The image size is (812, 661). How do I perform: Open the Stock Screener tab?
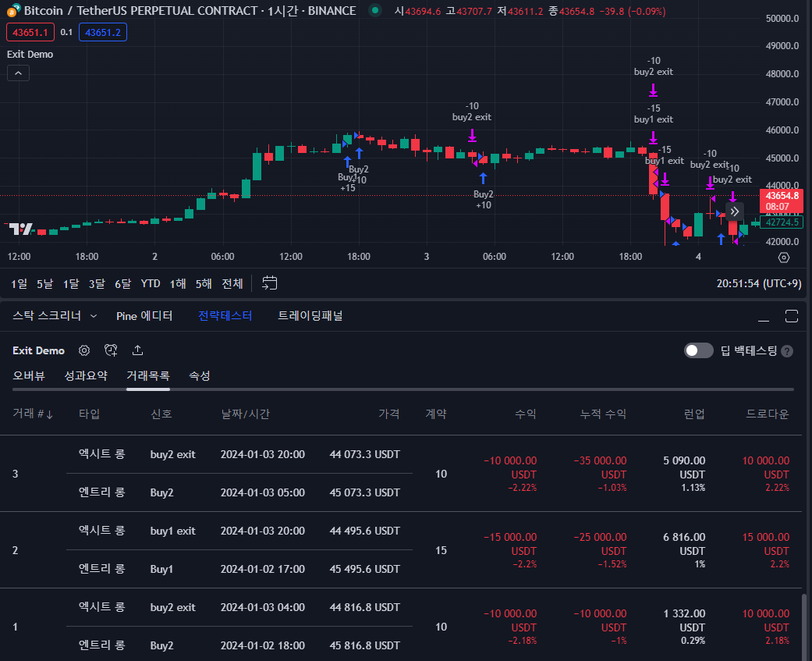(x=47, y=316)
